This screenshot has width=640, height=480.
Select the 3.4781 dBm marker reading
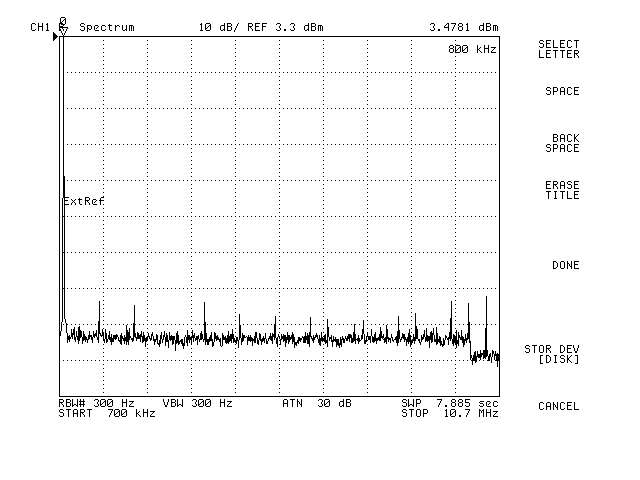(464, 26)
